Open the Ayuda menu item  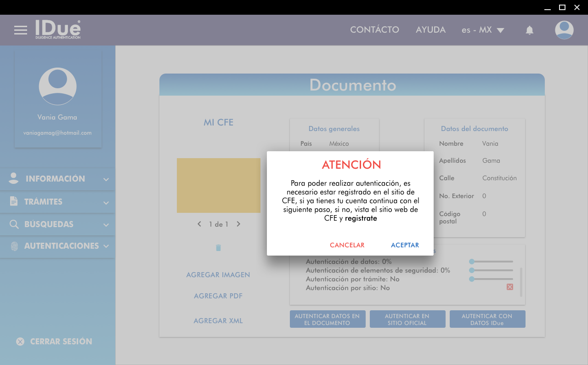pos(430,30)
